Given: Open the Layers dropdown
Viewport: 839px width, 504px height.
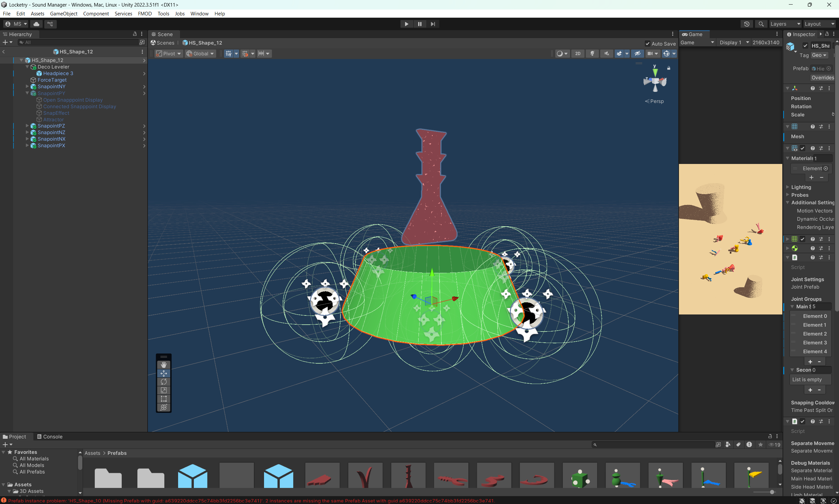Looking at the screenshot, I should click(x=785, y=24).
